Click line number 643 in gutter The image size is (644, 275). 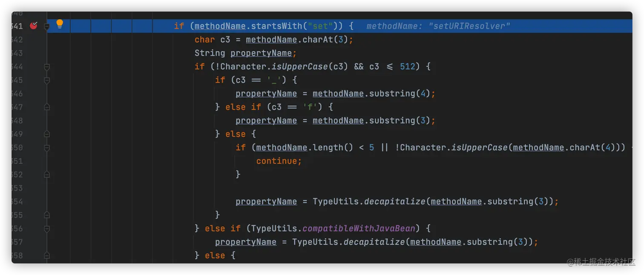pyautogui.click(x=17, y=53)
